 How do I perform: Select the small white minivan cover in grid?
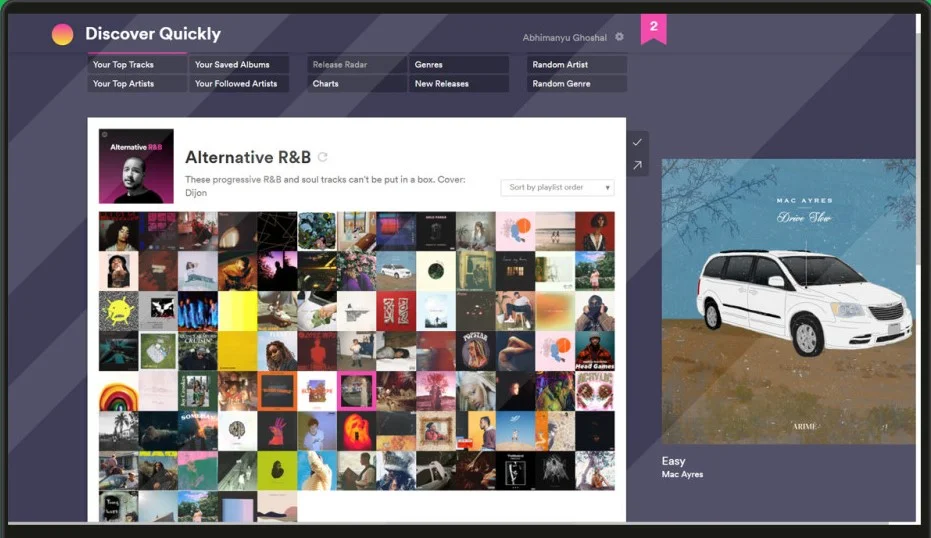[396, 271]
